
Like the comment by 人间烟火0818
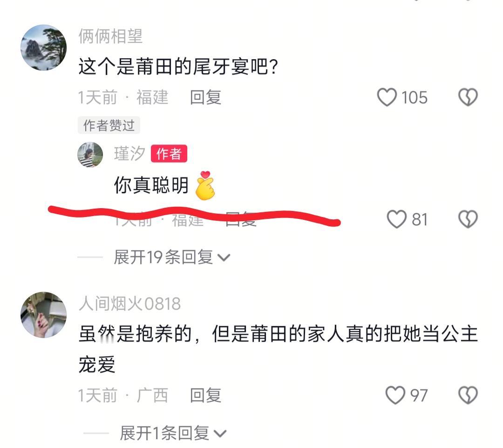tap(395, 395)
